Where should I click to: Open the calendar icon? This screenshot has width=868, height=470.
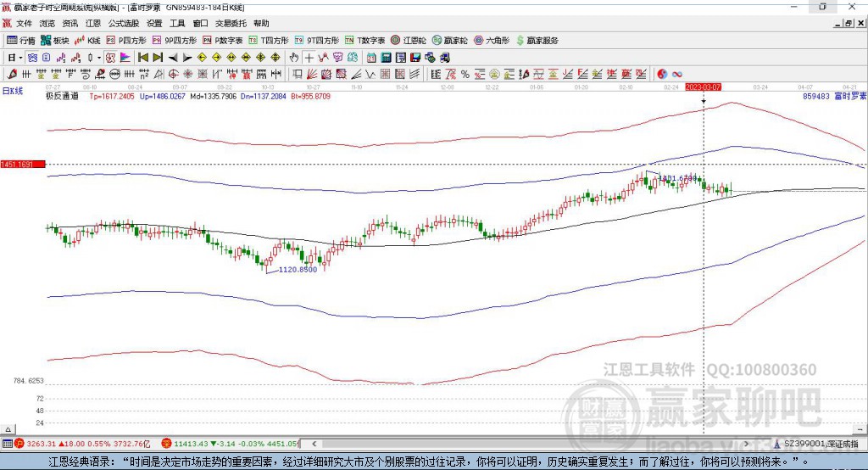coord(371,58)
